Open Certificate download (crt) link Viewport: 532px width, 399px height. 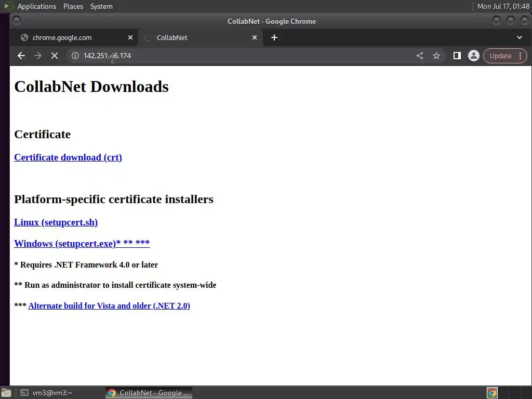pos(68,157)
